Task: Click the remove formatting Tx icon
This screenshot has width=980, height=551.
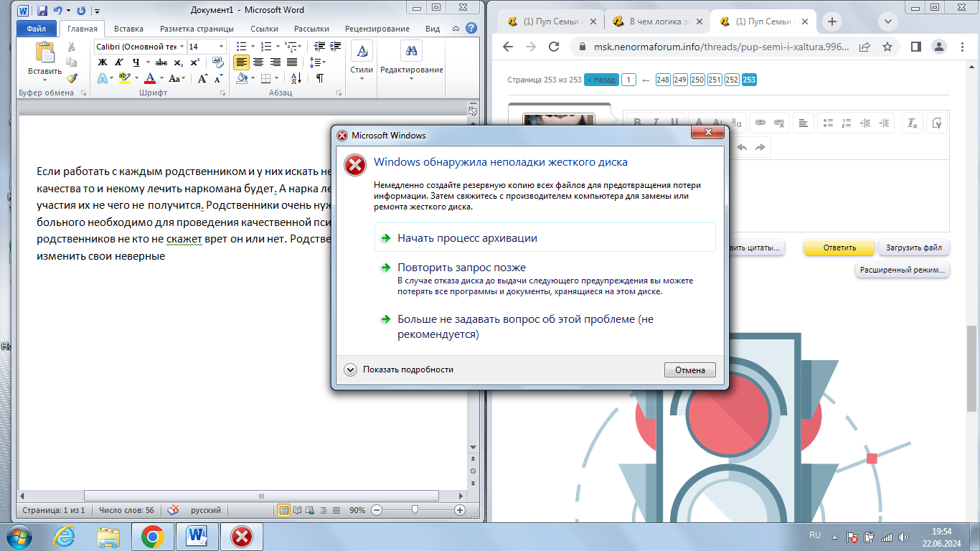Action: click(x=913, y=123)
